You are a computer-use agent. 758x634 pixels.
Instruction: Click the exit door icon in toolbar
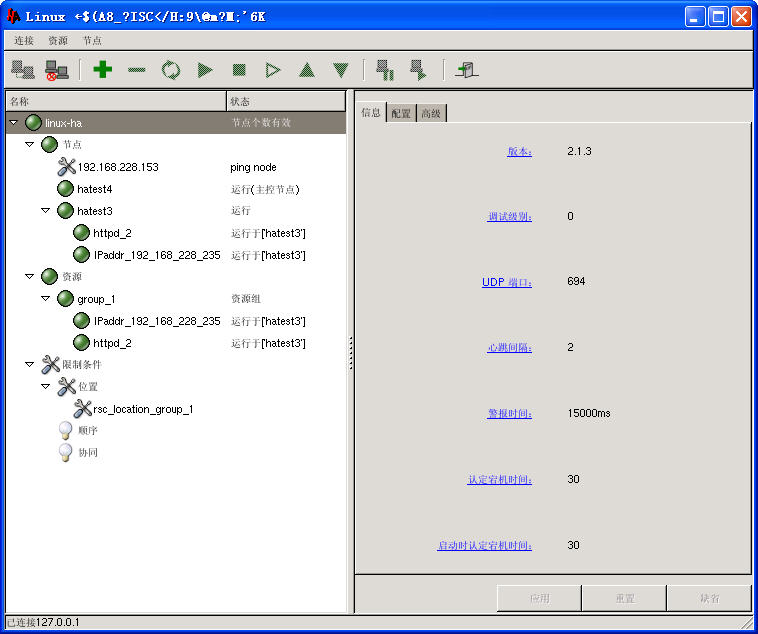(x=467, y=70)
